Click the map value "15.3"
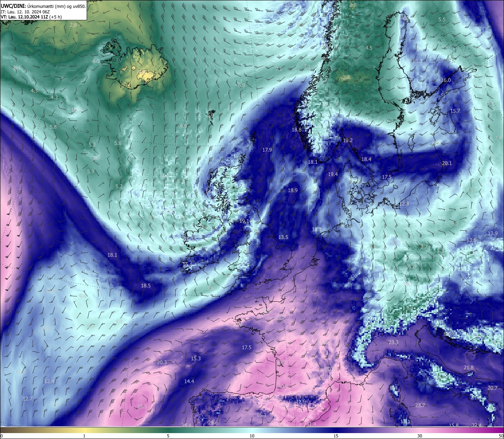504x439 pixels. coord(196,358)
